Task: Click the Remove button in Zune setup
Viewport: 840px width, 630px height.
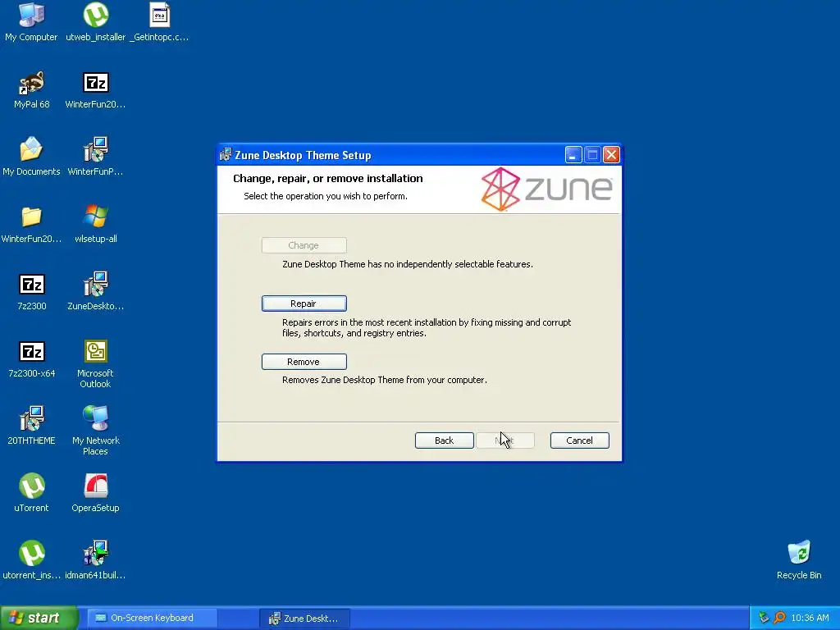Action: coord(304,362)
